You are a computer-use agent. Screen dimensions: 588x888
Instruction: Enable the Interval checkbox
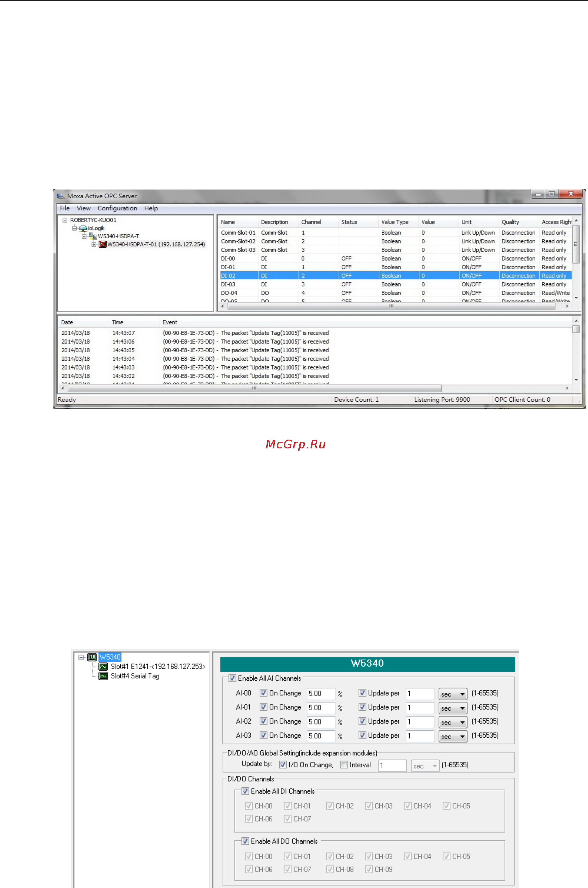(x=344, y=764)
